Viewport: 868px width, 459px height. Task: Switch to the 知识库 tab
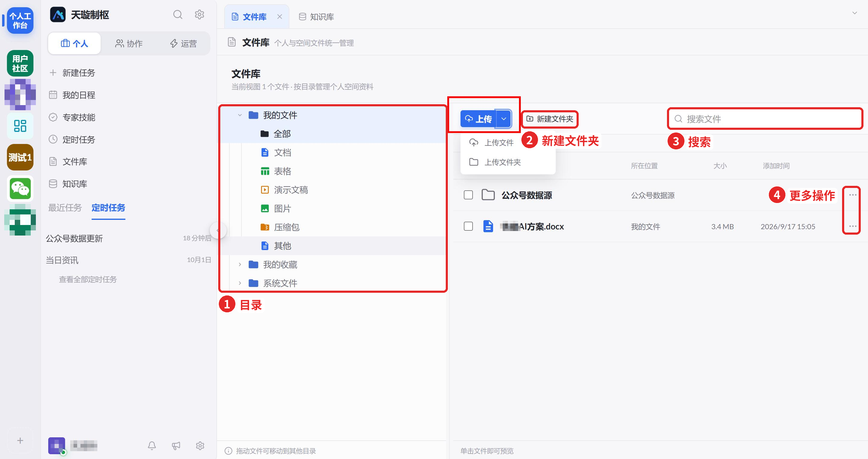(x=316, y=17)
